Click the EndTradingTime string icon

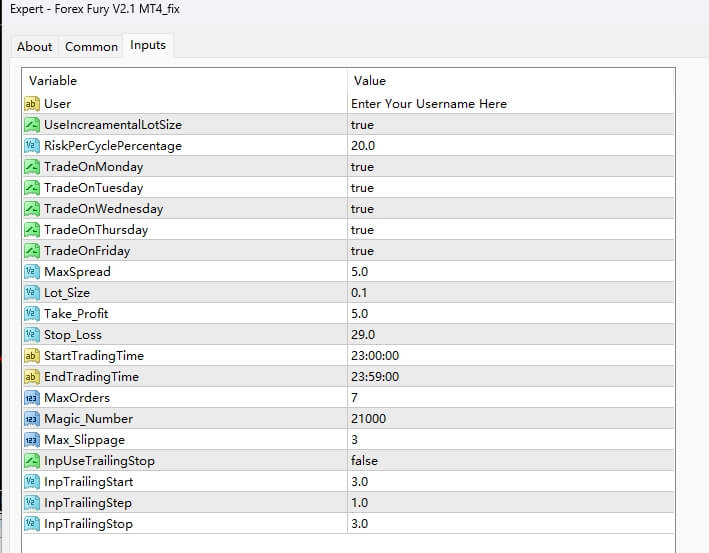32,377
